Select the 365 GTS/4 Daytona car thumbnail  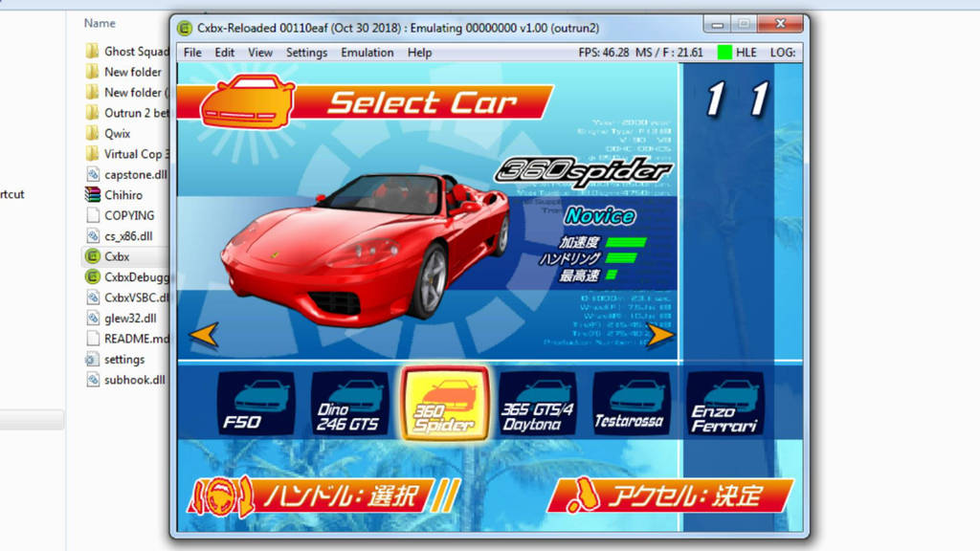point(538,403)
